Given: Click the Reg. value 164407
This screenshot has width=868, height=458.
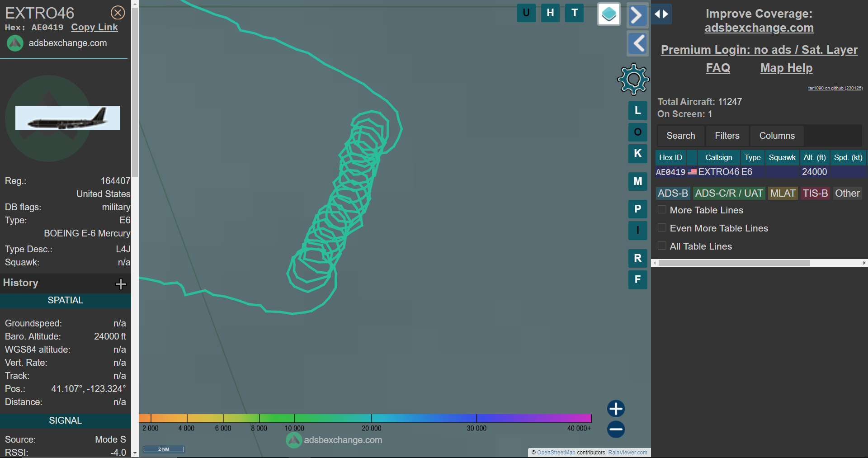Looking at the screenshot, I should coord(115,181).
